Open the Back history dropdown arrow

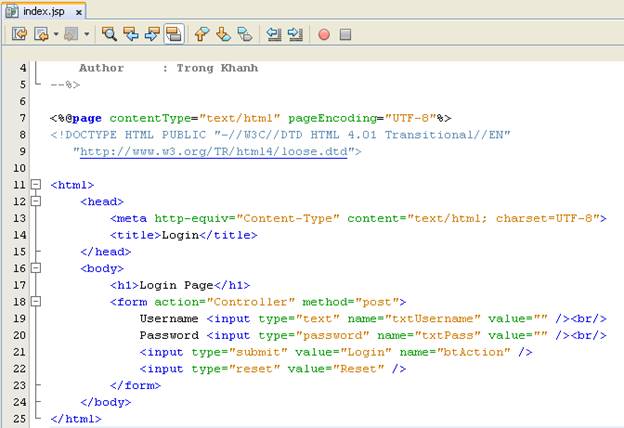pos(56,34)
